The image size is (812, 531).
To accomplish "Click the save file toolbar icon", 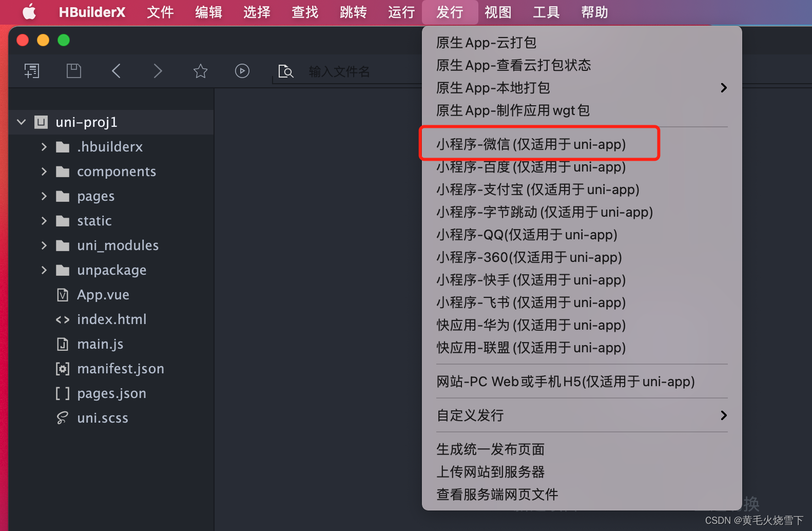I will pyautogui.click(x=74, y=71).
